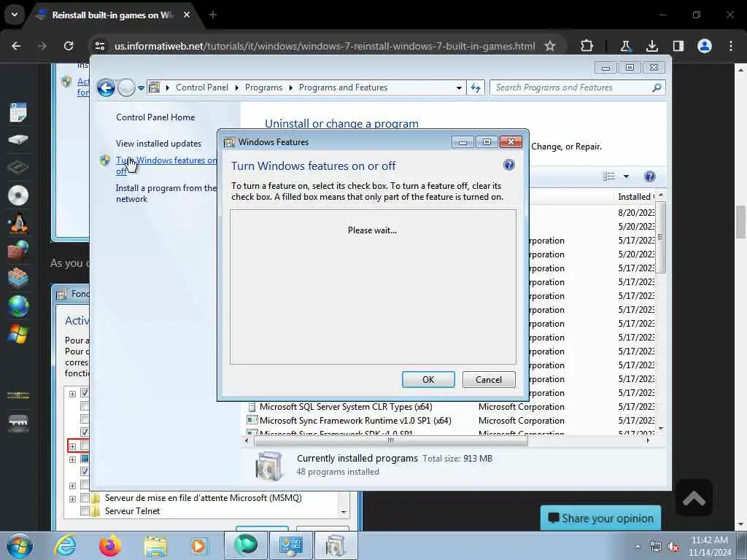747x560 pixels.
Task: Expand the 'Serveur de mise en file d'attente Microsoft (MSMQ)' tree node
Action: 72,499
